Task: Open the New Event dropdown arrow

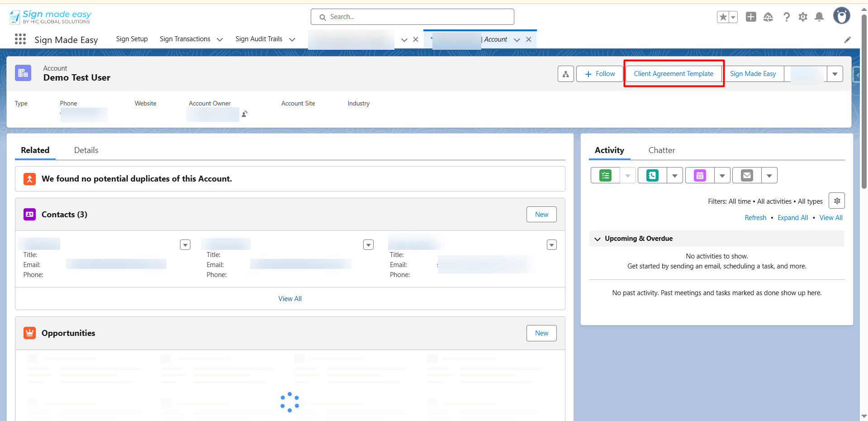Action: (722, 175)
